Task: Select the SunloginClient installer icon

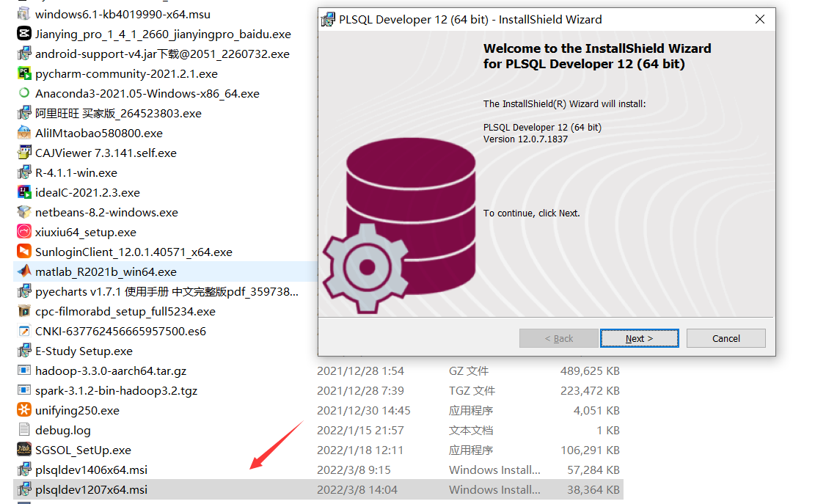Action: point(24,252)
